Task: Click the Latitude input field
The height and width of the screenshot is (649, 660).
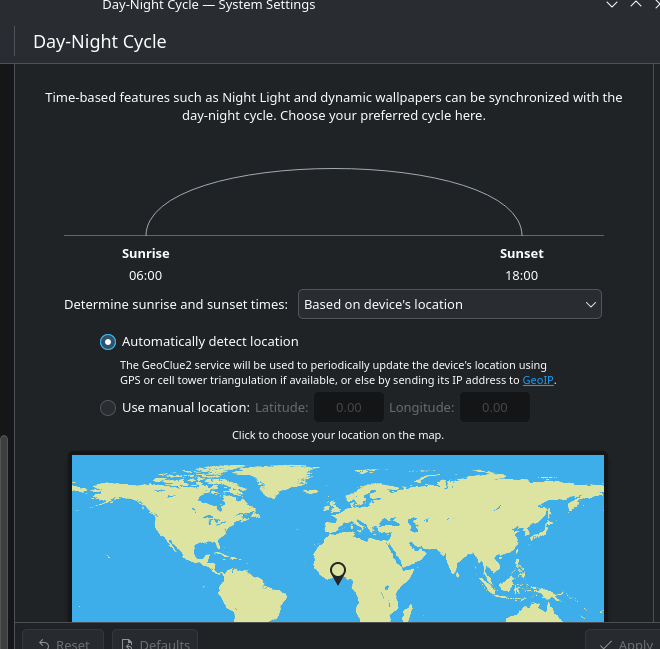Action: point(349,407)
